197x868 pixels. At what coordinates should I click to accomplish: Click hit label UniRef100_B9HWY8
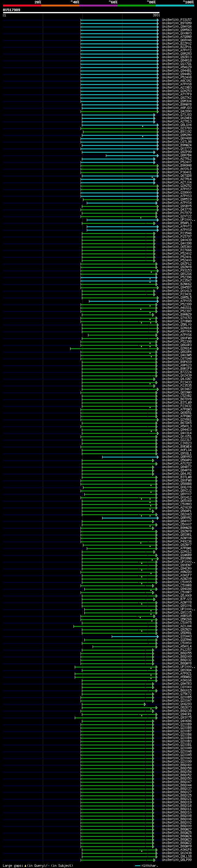click(176, 104)
